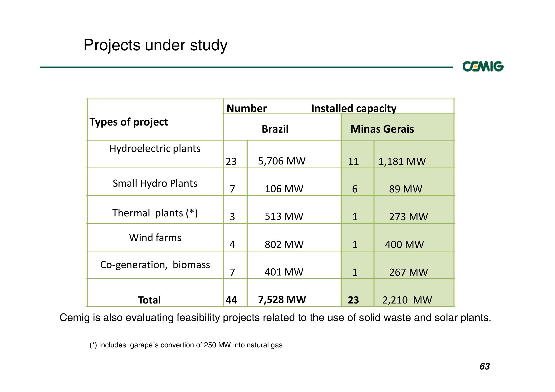Click the 'Small Hydro Plants' row label
The image size is (555, 392).
[x=155, y=183]
